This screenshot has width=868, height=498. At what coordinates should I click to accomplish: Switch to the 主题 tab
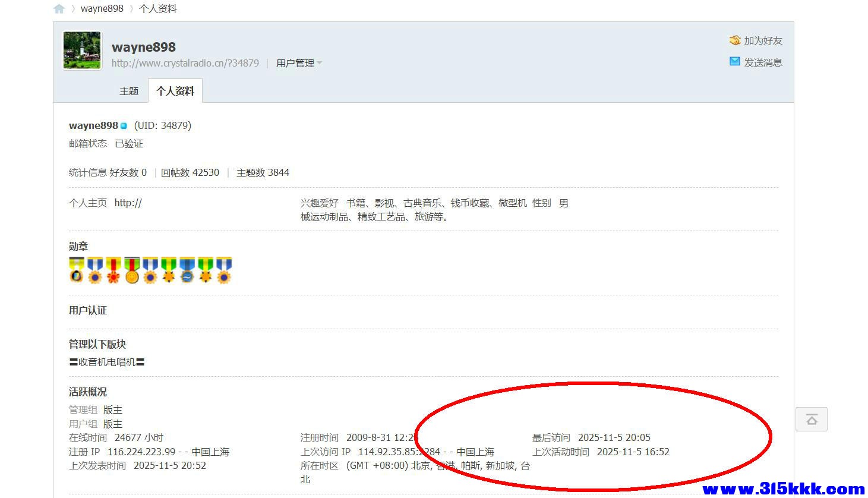click(128, 91)
